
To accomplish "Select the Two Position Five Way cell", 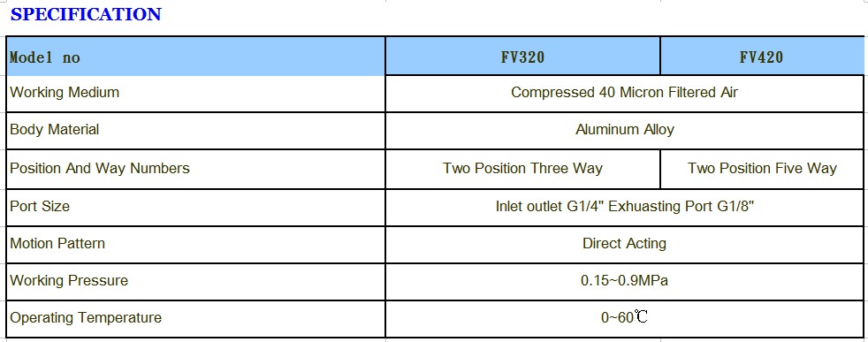I will (761, 169).
